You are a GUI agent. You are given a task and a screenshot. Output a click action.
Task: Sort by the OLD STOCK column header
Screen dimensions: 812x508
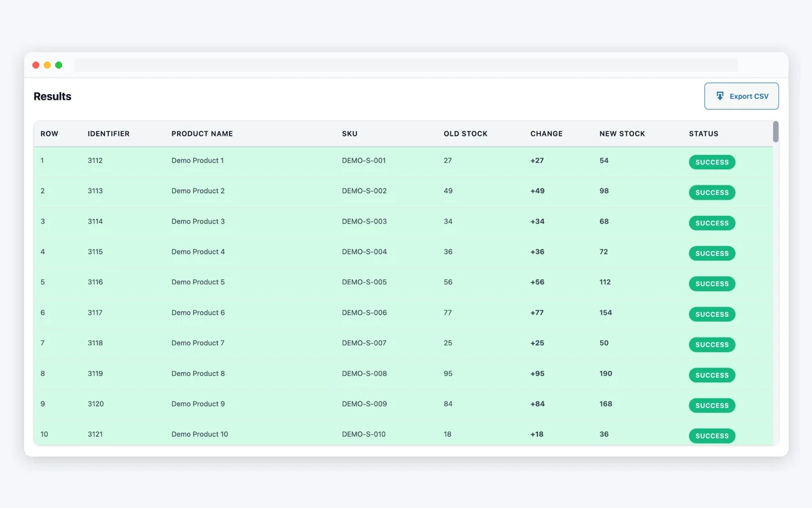coord(466,133)
